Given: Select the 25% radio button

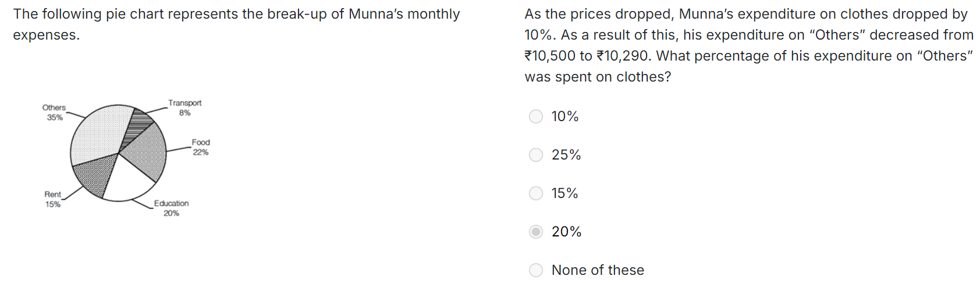Looking at the screenshot, I should click(x=536, y=155).
